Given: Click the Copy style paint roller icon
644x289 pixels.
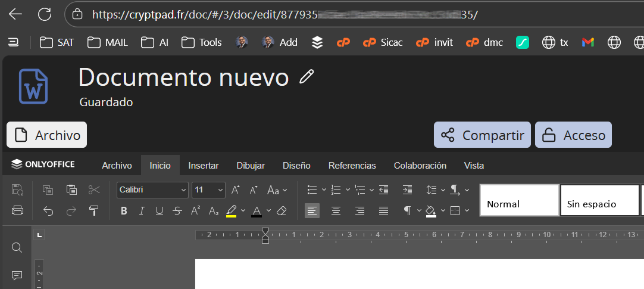Looking at the screenshot, I should click(x=93, y=210).
